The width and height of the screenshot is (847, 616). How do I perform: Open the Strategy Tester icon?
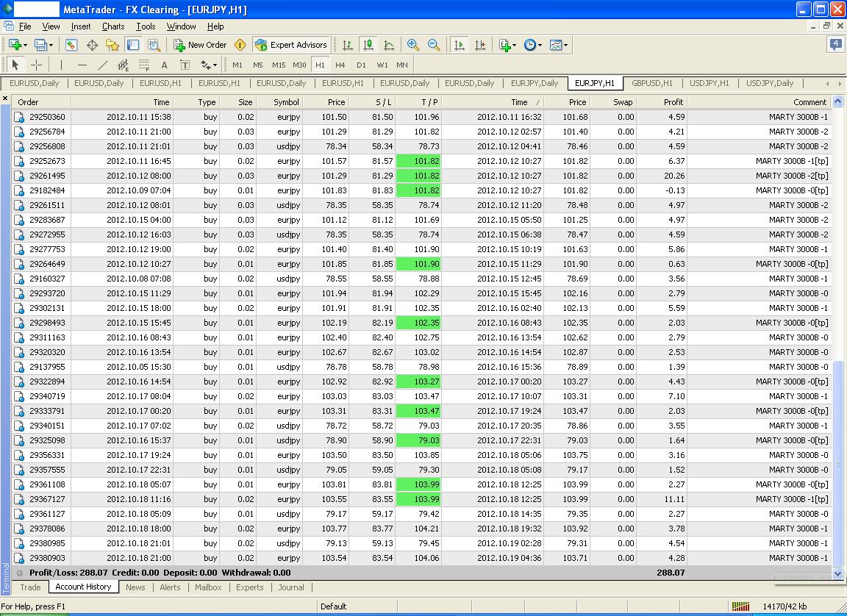[154, 46]
